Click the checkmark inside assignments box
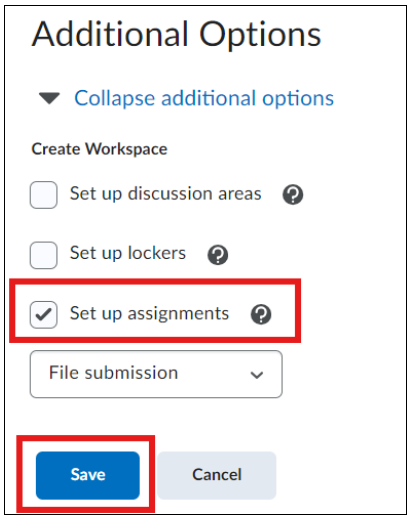Image resolution: width=409 pixels, height=521 pixels. pos(44,314)
